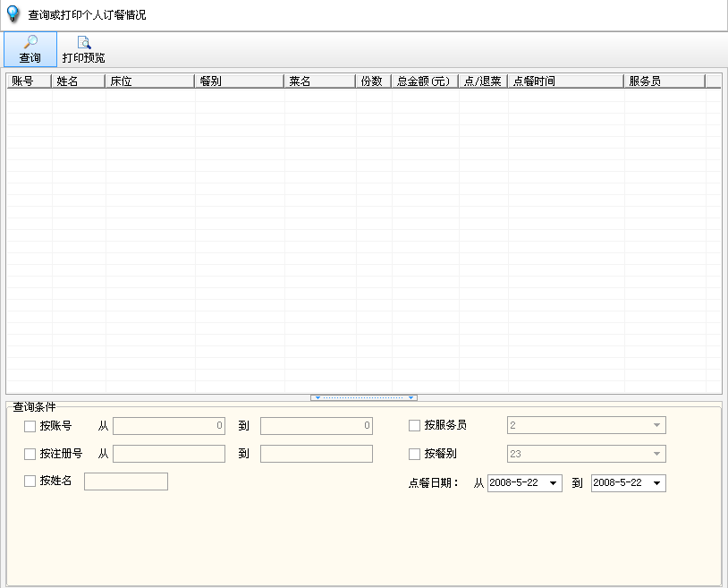Click the 查询 magnifier toolbar icon
The height and width of the screenshot is (588, 728).
click(30, 42)
